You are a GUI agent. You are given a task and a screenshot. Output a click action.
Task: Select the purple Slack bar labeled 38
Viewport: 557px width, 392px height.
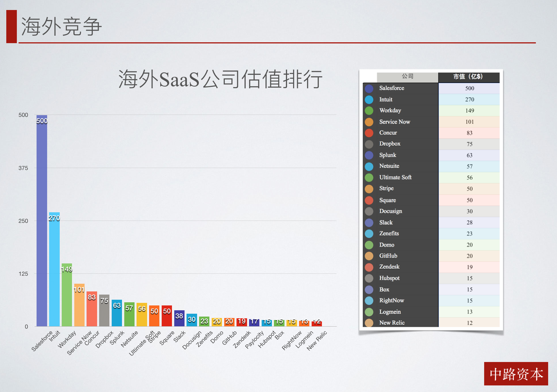179,318
